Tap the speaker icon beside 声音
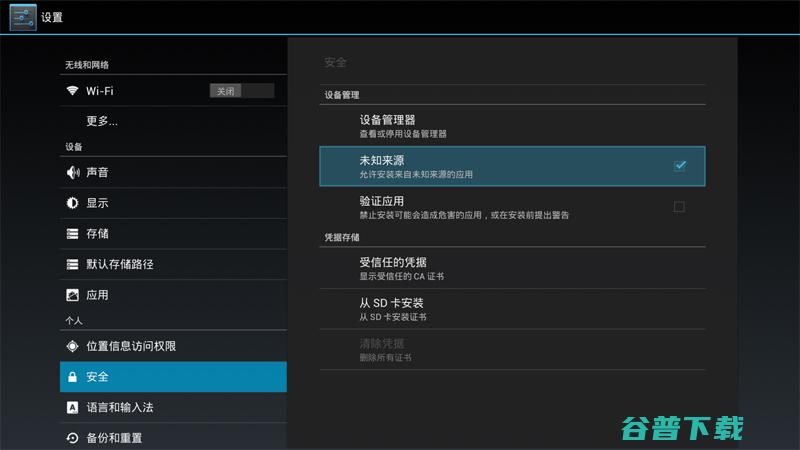Screen dimensions: 800x450 point(73,172)
